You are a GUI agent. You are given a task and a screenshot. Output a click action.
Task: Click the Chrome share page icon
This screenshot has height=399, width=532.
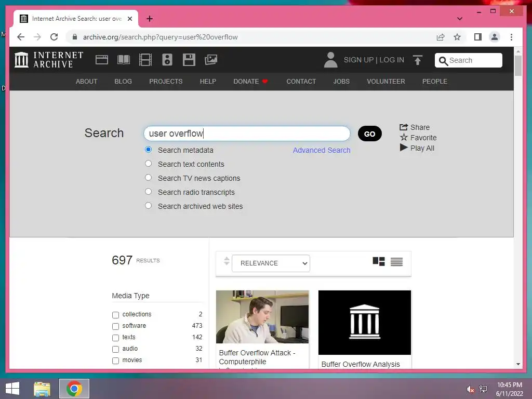pos(441,37)
